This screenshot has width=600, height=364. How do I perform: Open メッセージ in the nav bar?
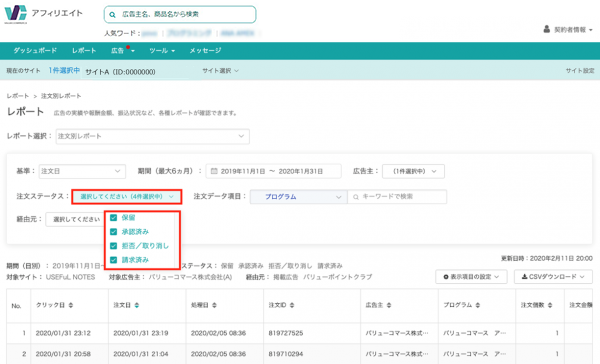pyautogui.click(x=205, y=51)
